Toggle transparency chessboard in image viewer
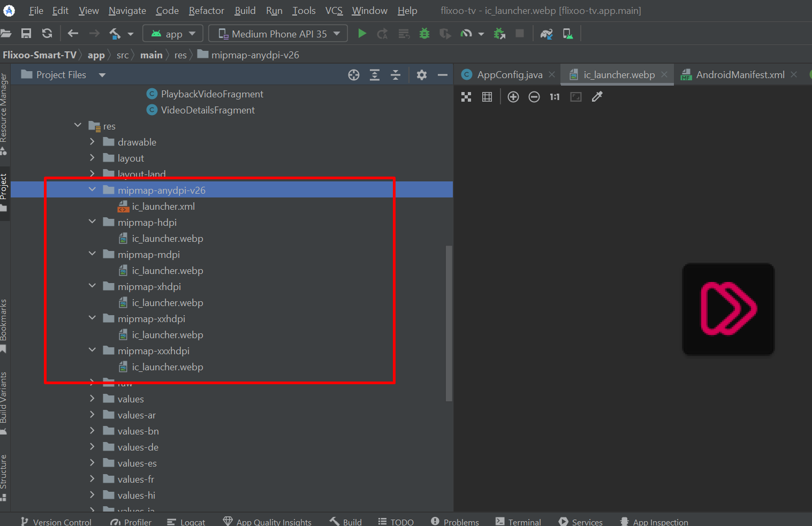Screen dimensions: 812x526 (x=466, y=97)
